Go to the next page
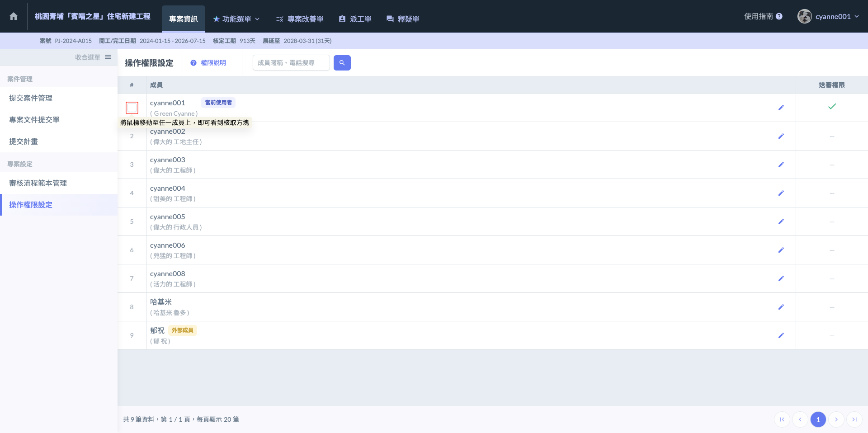Screen dimensions: 868x433 click(836, 419)
